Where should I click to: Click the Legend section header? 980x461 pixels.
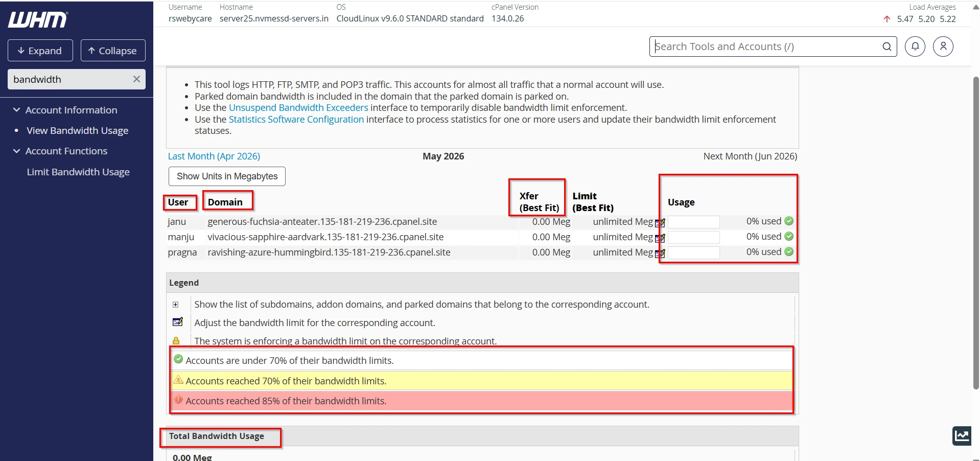[482, 283]
